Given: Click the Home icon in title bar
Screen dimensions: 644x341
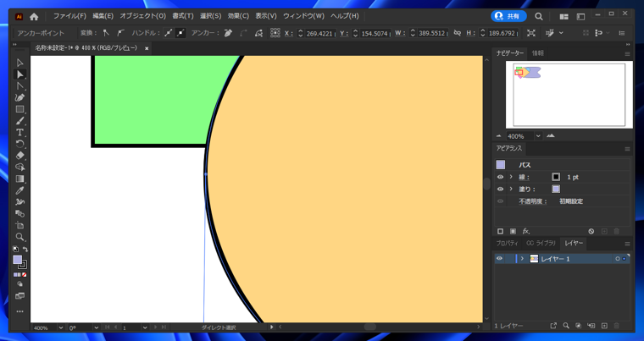Looking at the screenshot, I should coord(34,16).
